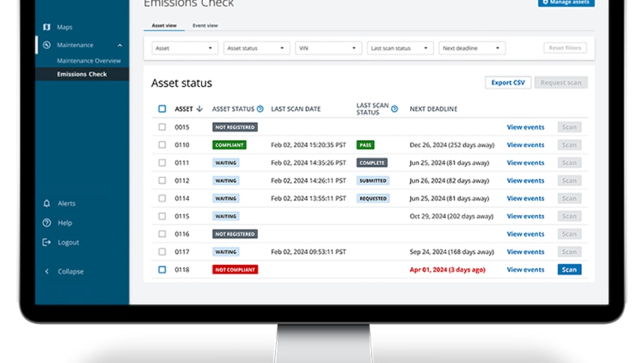Click the NOT COMPLIANT status badge
644x363 pixels.
point(235,270)
